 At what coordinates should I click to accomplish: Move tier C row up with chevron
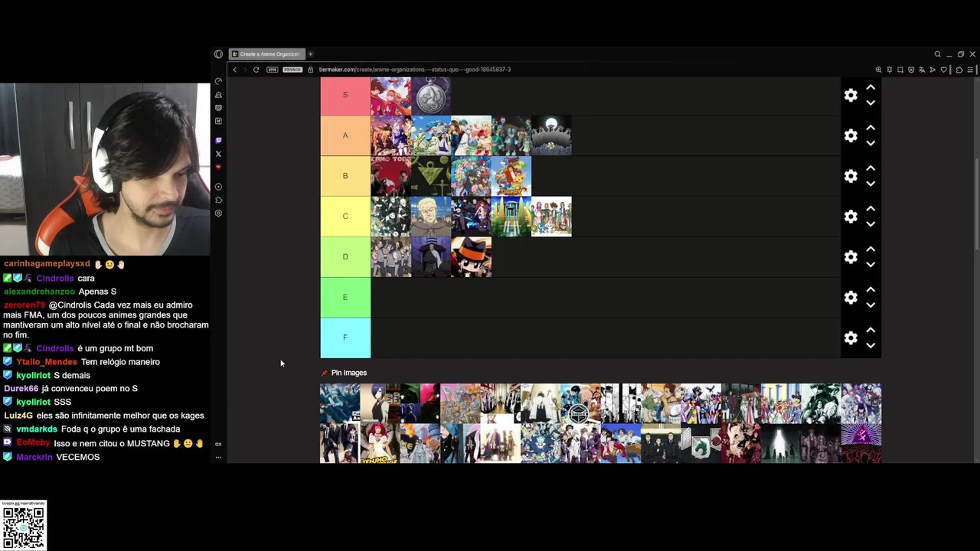pyautogui.click(x=871, y=209)
